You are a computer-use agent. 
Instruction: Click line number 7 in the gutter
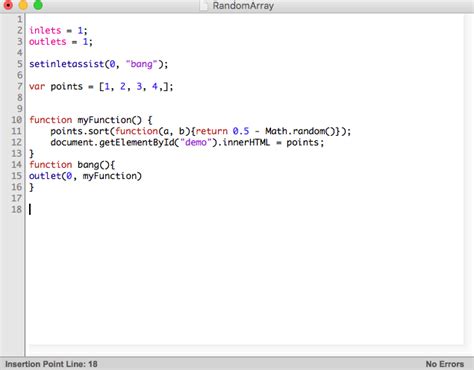[x=19, y=86]
